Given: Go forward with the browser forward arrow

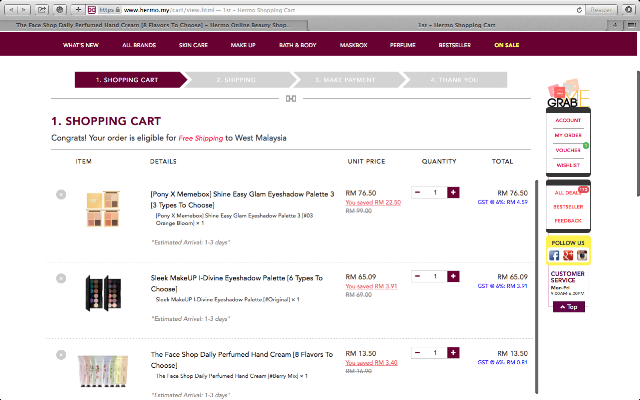Looking at the screenshot, I should pos(24,9).
